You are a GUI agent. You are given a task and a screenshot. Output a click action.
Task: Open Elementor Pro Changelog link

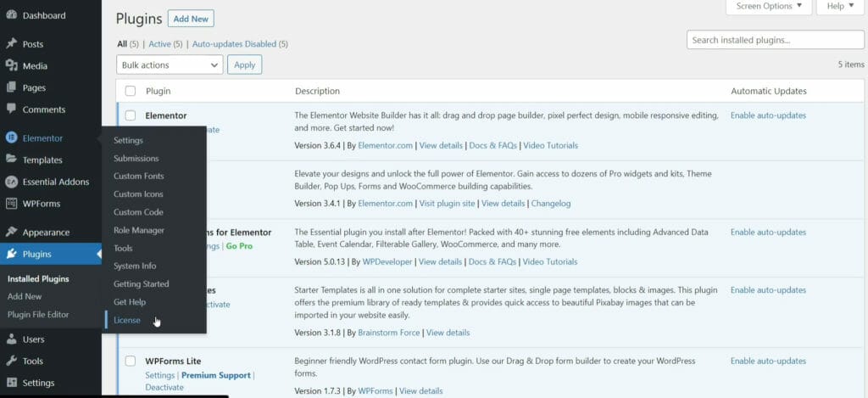(551, 204)
